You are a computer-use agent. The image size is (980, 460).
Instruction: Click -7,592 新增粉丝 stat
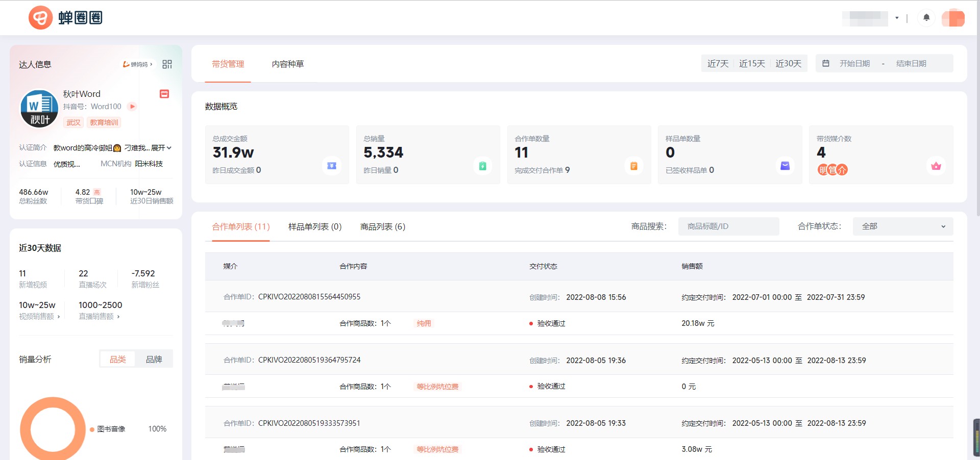coord(145,278)
